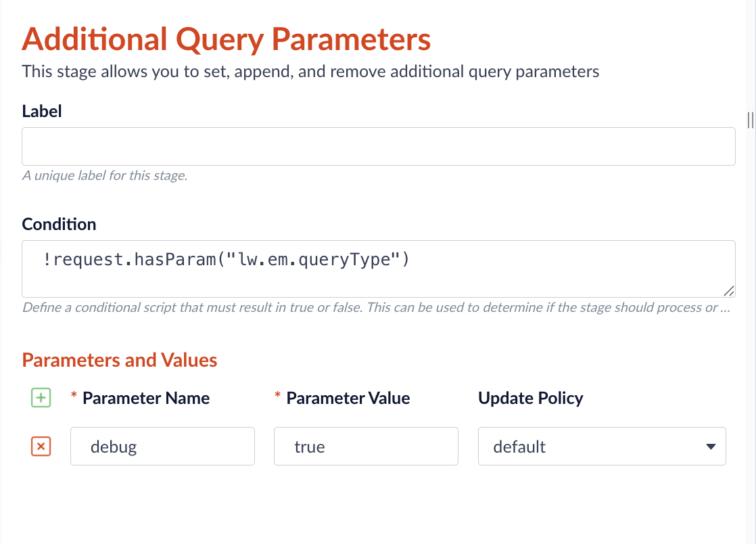Click the Label field caption
The width and height of the screenshot is (756, 544).
coord(42,112)
